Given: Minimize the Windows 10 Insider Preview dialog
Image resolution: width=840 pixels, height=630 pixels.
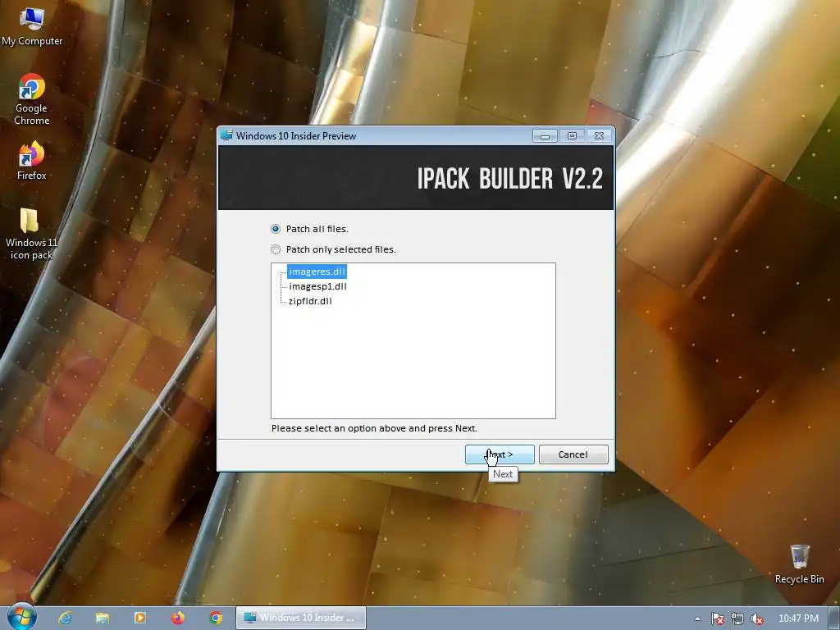Looking at the screenshot, I should pos(545,136).
